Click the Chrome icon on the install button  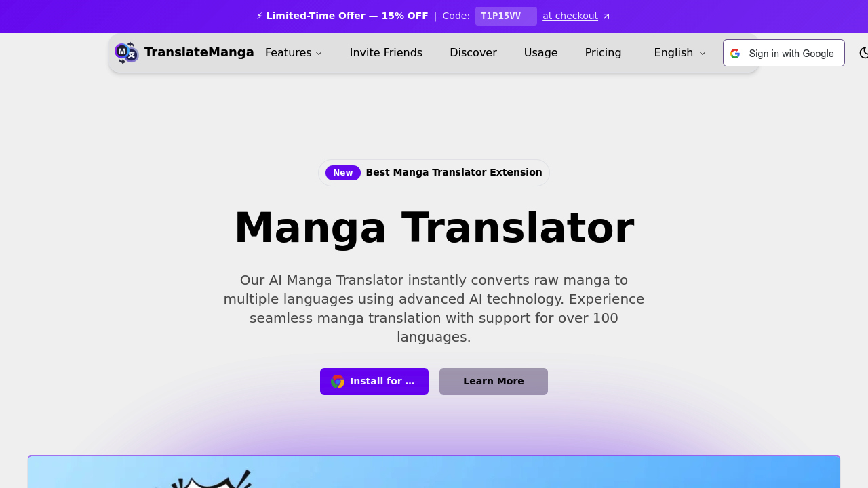(x=337, y=382)
